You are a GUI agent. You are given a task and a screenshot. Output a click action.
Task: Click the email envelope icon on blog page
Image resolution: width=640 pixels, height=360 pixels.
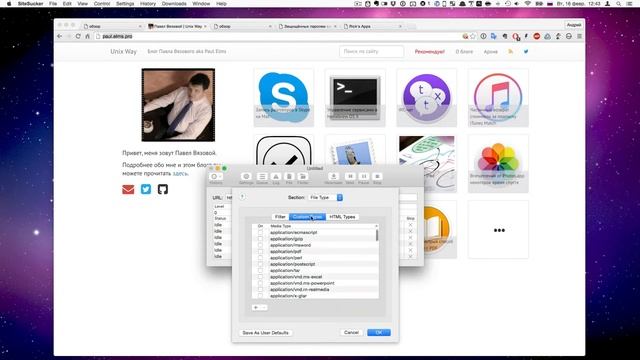coord(128,189)
